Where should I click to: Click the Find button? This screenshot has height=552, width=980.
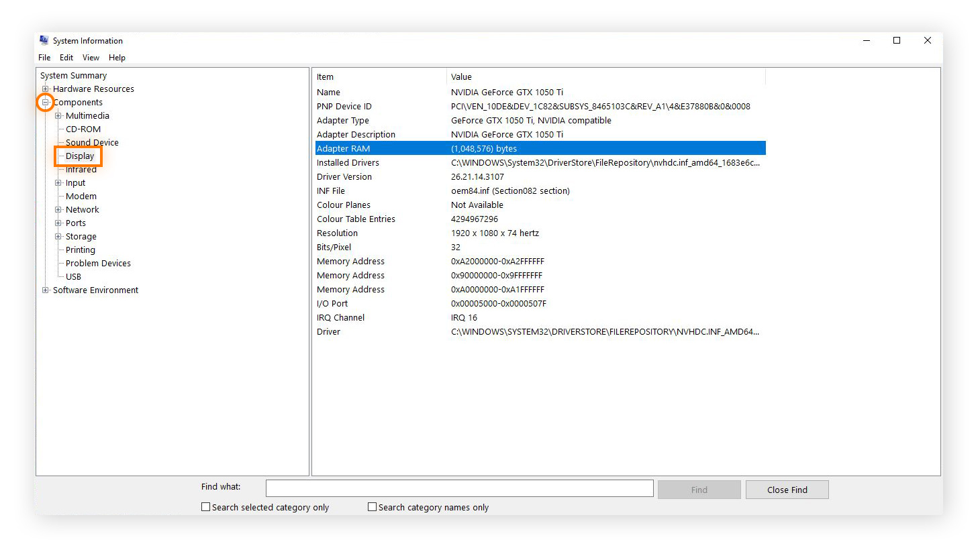point(699,490)
